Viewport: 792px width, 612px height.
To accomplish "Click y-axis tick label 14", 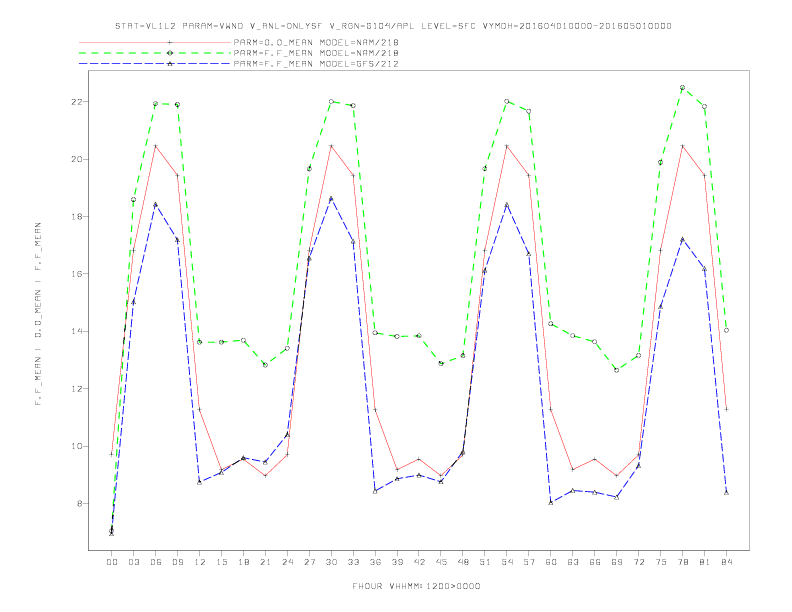I will coord(77,331).
